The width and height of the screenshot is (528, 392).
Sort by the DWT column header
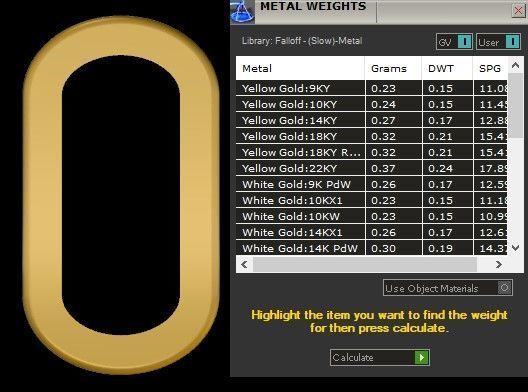pos(447,68)
